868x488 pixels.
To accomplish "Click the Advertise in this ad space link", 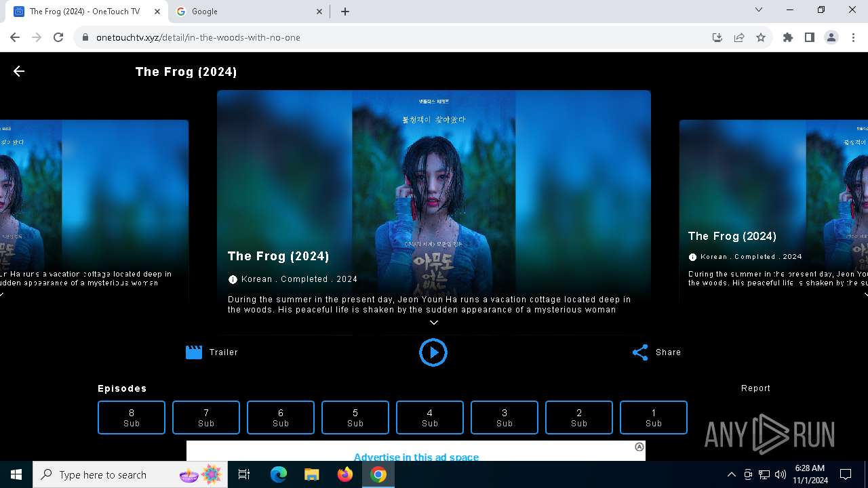I will [416, 457].
